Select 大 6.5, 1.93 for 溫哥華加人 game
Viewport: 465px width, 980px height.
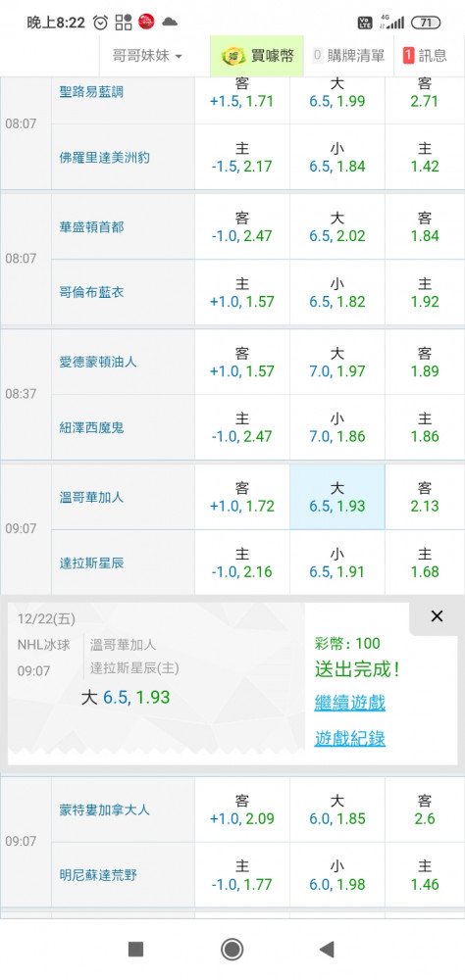337,497
